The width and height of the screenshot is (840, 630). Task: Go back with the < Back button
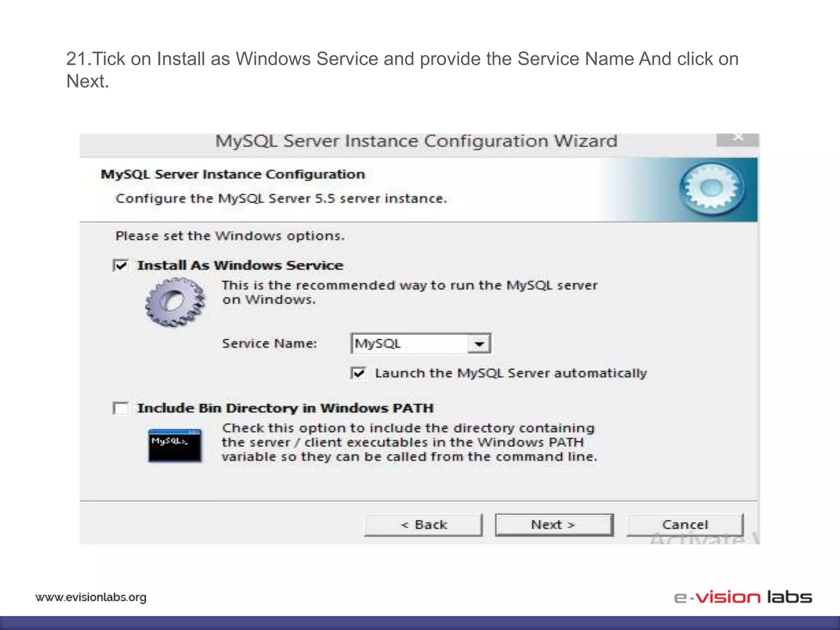[x=423, y=525]
